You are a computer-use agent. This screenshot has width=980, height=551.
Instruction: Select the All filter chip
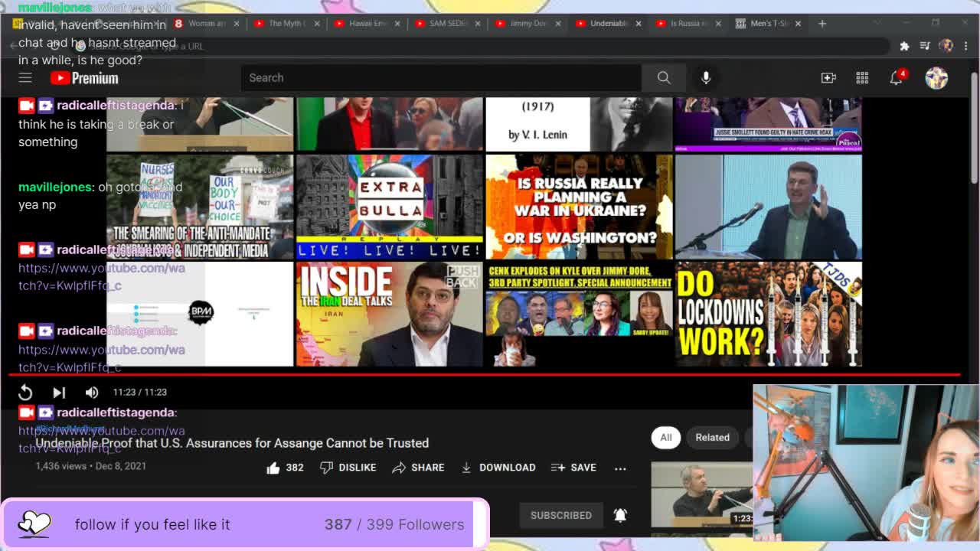coord(666,437)
